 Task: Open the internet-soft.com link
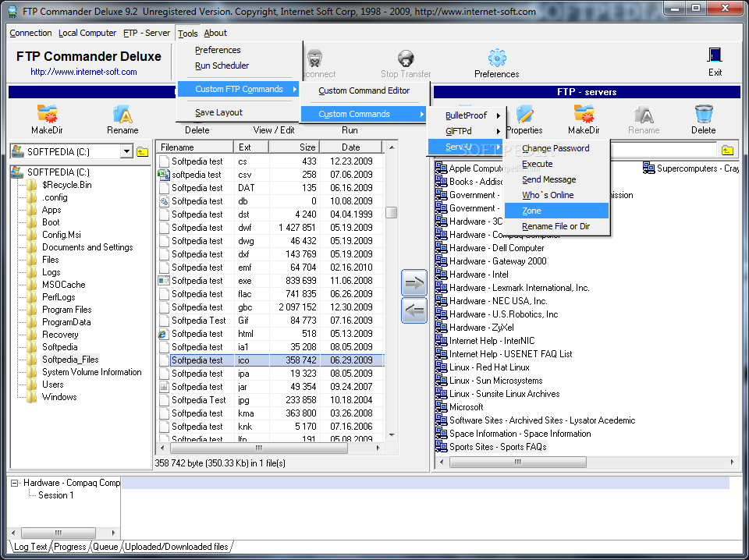(83, 72)
